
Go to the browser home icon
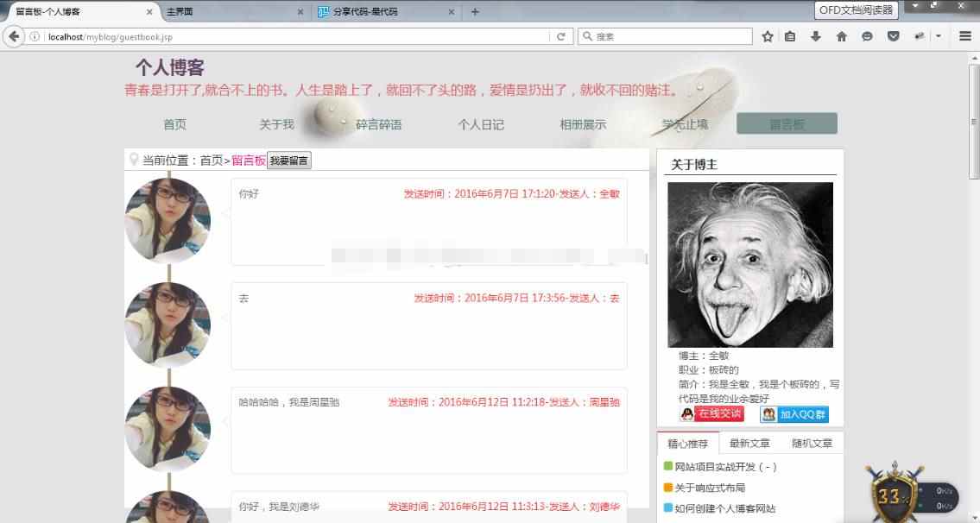[841, 37]
